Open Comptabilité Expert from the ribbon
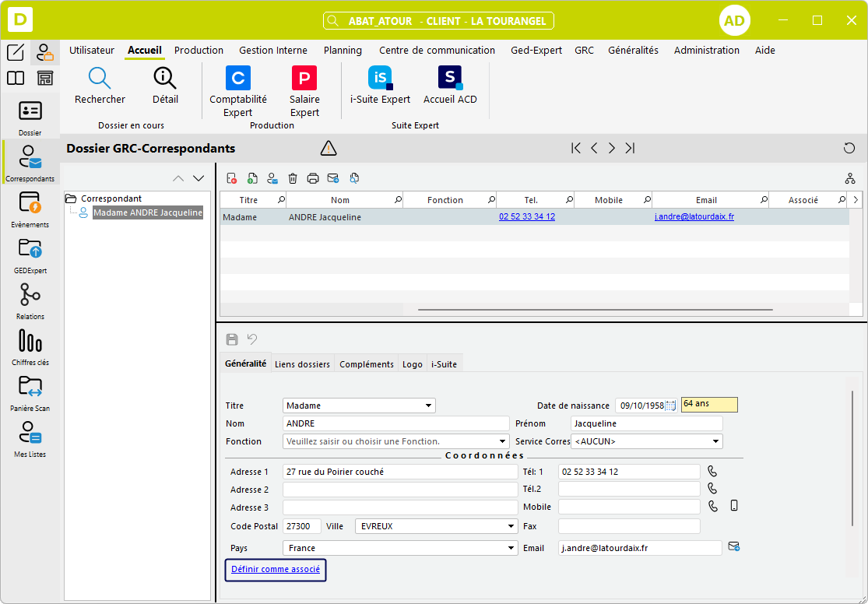The width and height of the screenshot is (868, 604). pos(237,79)
